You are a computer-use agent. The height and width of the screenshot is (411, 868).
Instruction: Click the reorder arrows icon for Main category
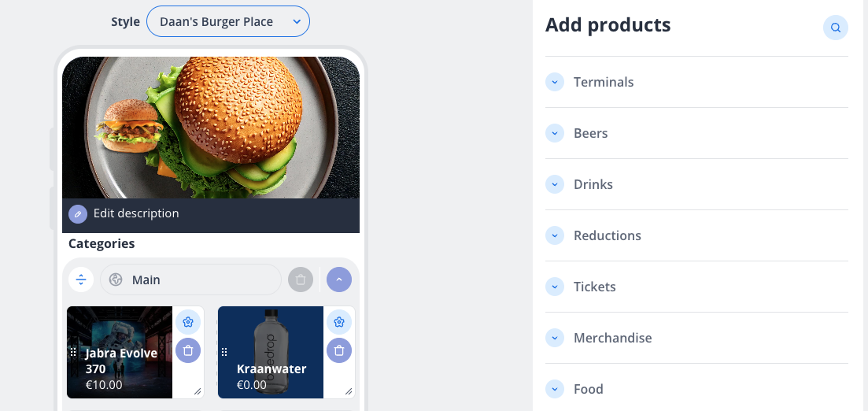pos(81,280)
